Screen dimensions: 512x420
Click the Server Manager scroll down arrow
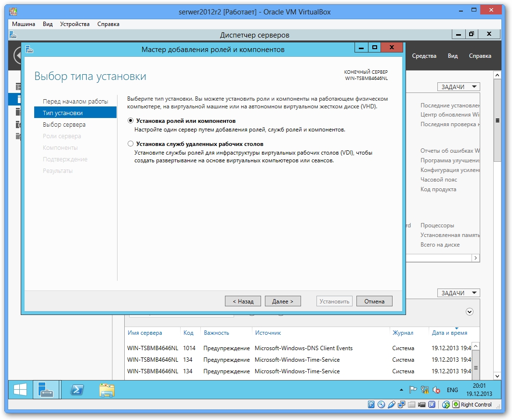[497, 376]
